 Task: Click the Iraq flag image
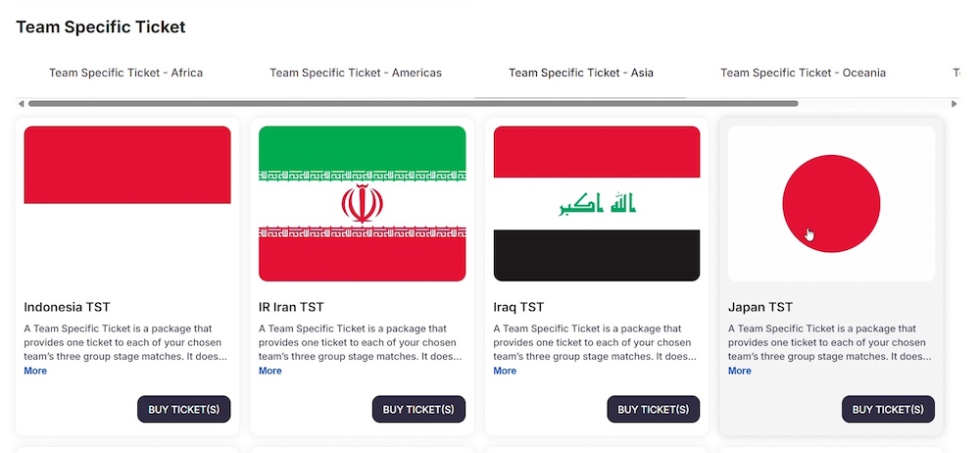[597, 203]
